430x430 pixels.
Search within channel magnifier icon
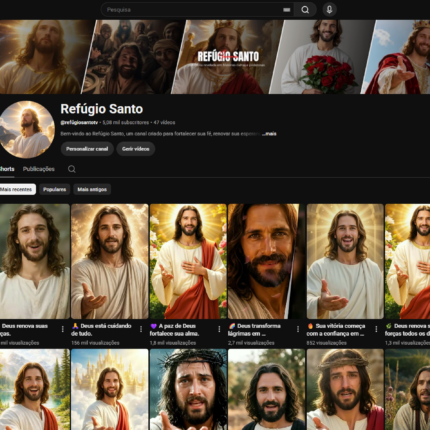(72, 169)
